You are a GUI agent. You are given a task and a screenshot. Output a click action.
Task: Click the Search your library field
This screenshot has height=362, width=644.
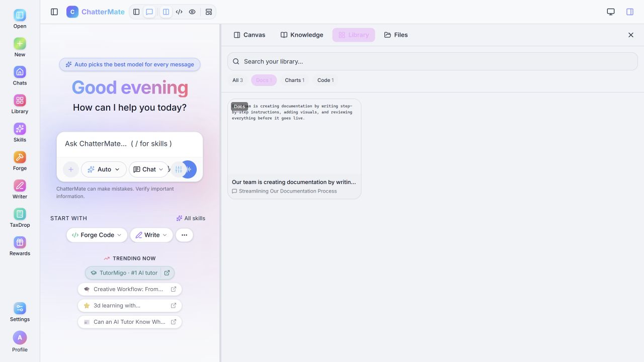pos(433,61)
